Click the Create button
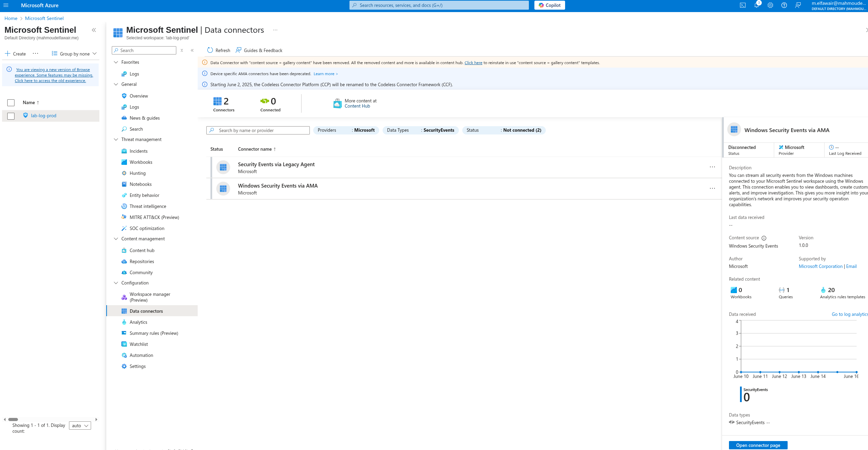The height and width of the screenshot is (450, 868). [16, 54]
